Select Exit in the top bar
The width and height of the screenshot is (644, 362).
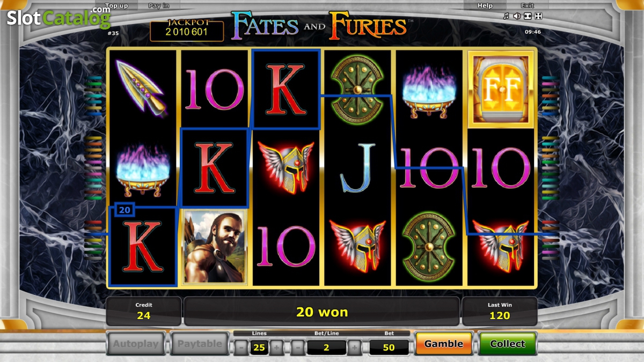[527, 6]
